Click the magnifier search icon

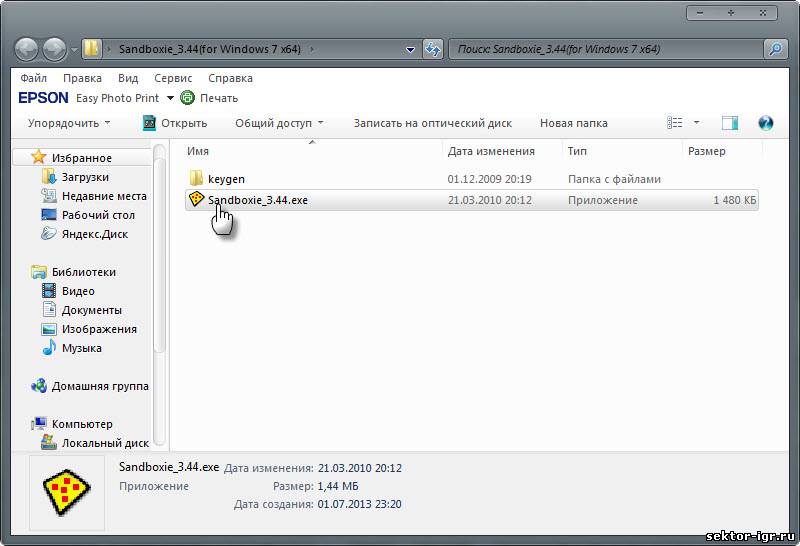click(775, 49)
